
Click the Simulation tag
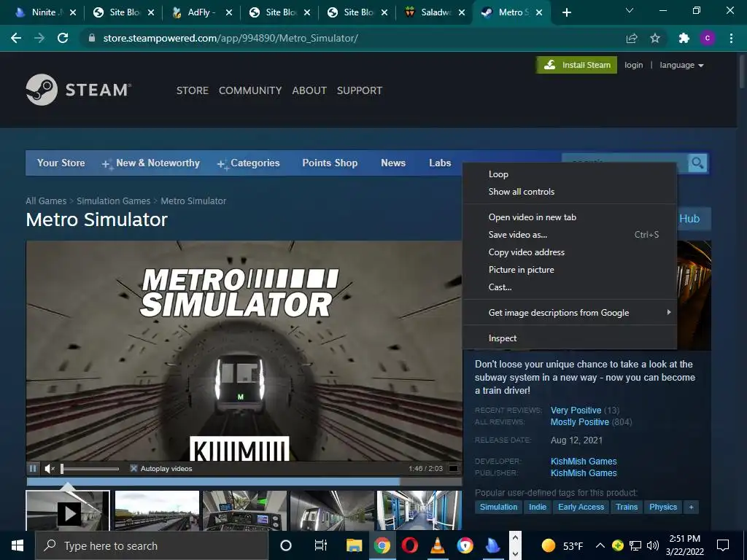coord(498,507)
